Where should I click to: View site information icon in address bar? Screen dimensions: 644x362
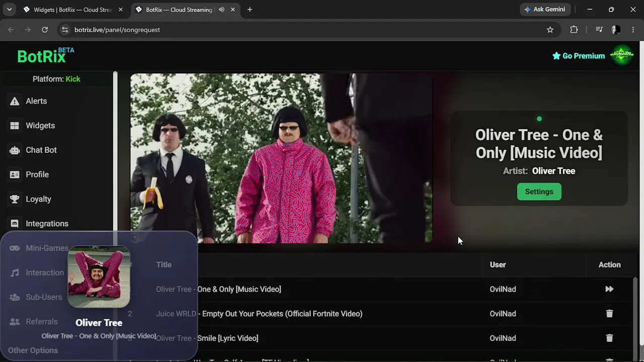point(64,30)
